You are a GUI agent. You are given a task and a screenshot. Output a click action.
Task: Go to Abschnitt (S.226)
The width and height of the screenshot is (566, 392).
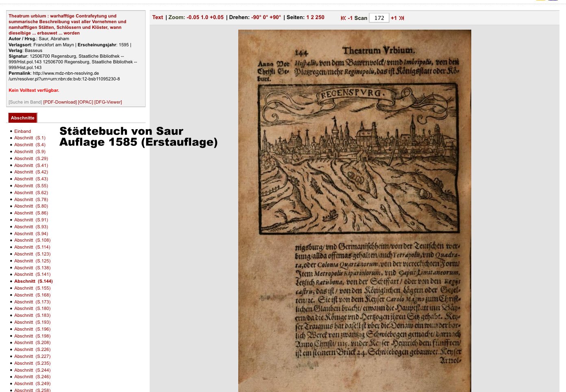coord(33,350)
